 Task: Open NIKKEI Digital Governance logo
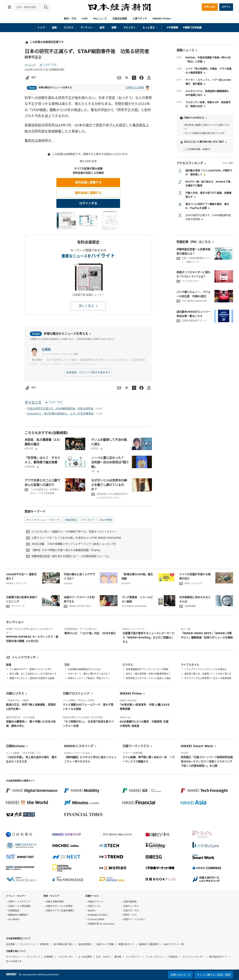(31, 790)
